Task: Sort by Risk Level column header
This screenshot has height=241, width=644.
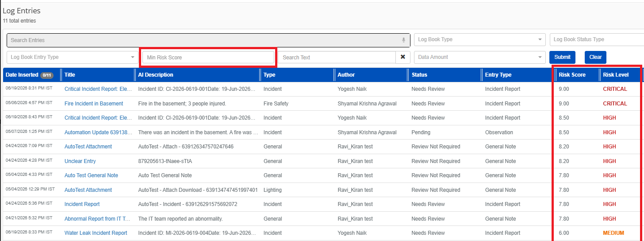Action: (x=616, y=75)
